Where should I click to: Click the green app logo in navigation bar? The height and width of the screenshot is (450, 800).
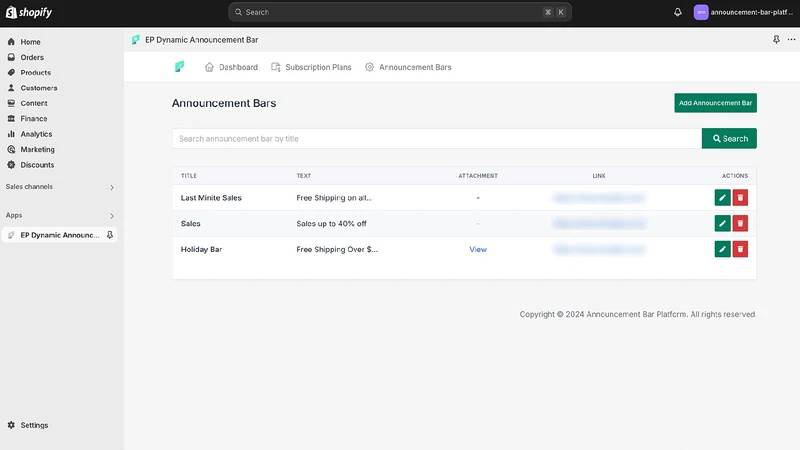tap(179, 67)
